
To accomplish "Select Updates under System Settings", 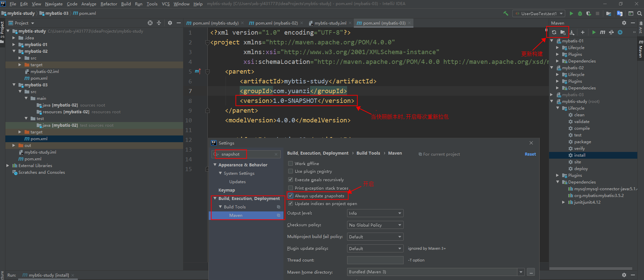I will (237, 182).
